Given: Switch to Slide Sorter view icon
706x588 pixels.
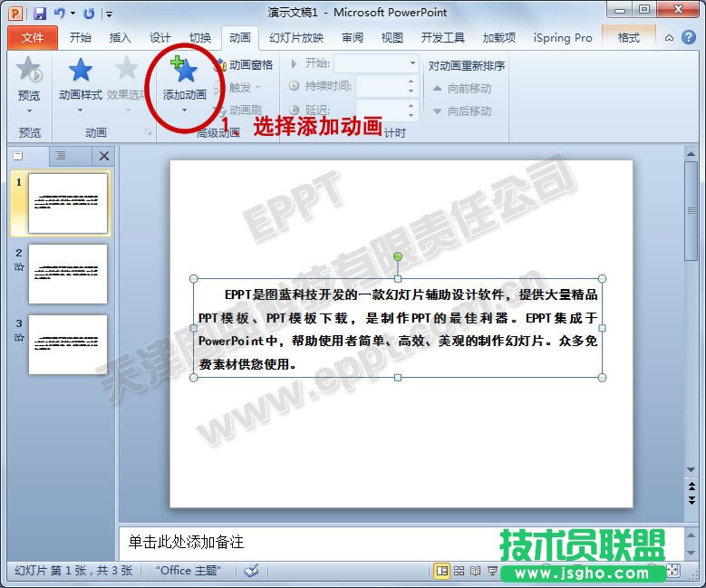Looking at the screenshot, I should [x=459, y=572].
